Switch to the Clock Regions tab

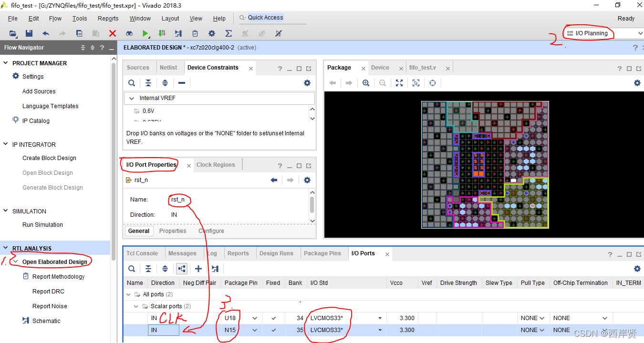tap(216, 165)
